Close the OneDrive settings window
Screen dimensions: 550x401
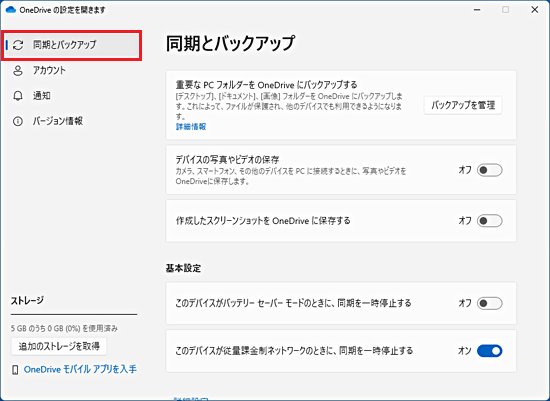point(535,10)
